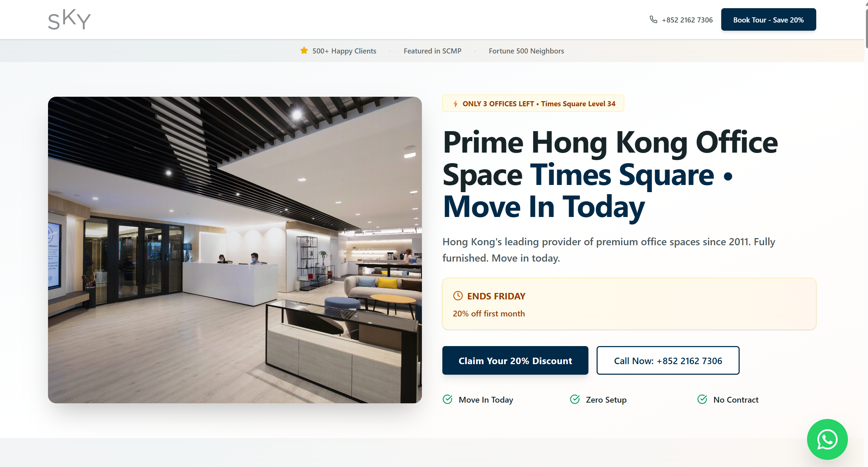Click the No Contract checkmark icon
Viewport: 868px width, 467px height.
tap(702, 399)
